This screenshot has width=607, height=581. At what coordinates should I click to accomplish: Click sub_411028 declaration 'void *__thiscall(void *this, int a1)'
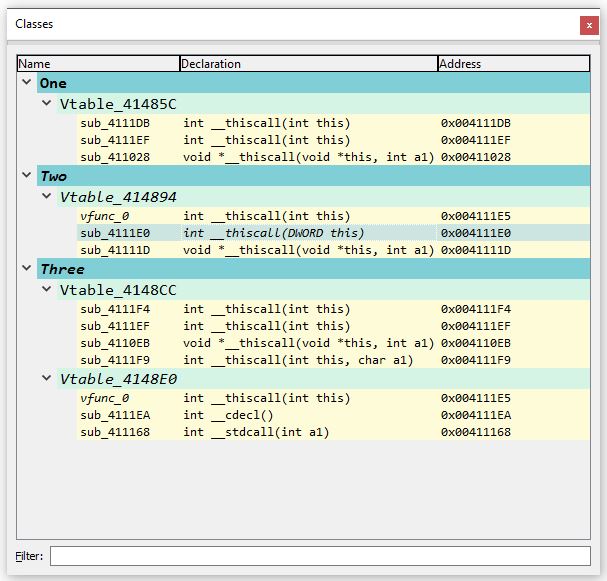point(309,157)
